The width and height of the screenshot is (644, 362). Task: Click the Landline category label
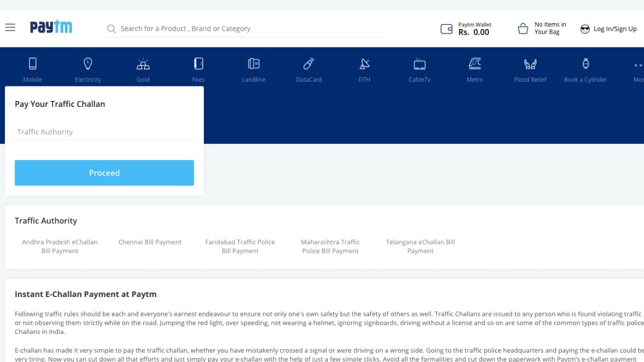click(254, 79)
